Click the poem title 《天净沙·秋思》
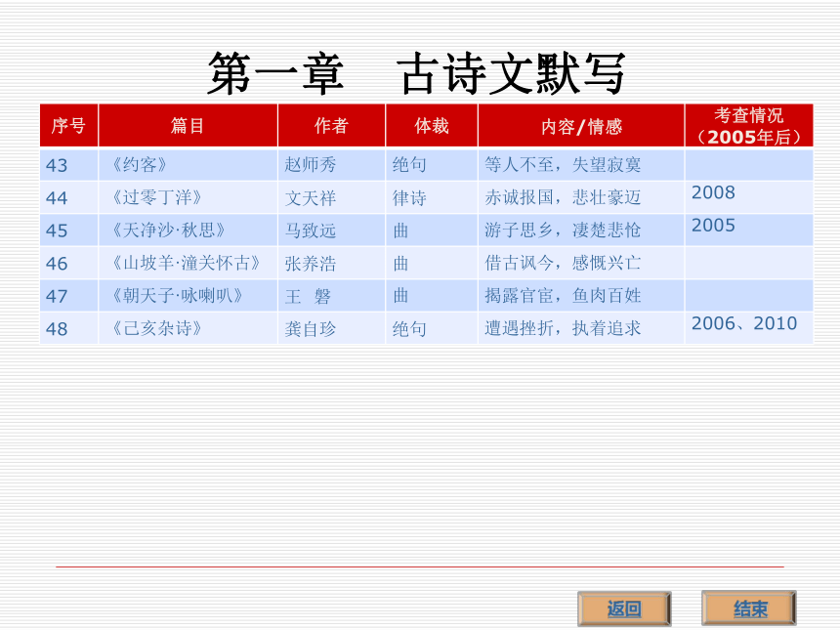Image resolution: width=840 pixels, height=630 pixels. pyautogui.click(x=168, y=230)
